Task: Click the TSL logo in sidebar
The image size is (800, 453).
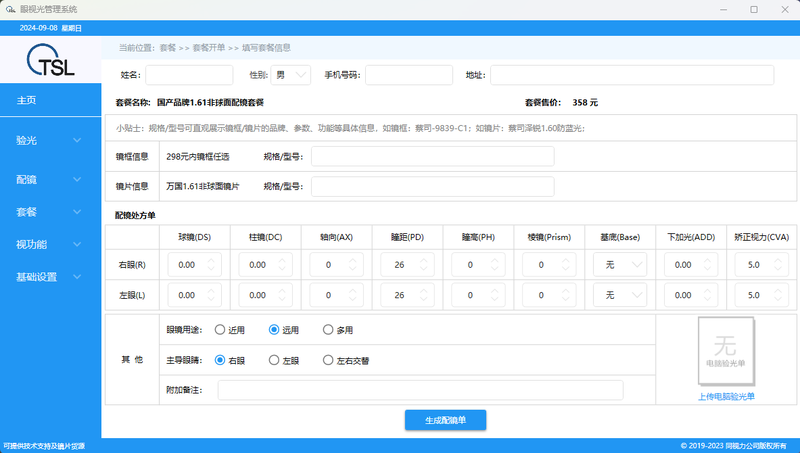Action: 51,60
